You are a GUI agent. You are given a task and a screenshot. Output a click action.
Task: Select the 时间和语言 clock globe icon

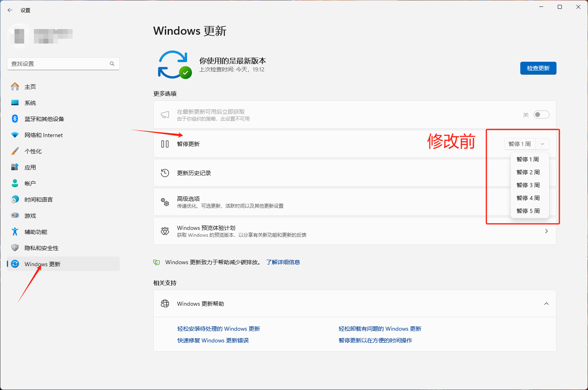15,199
